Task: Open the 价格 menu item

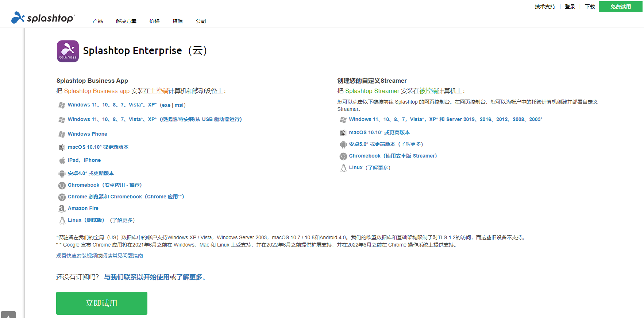Action: pyautogui.click(x=154, y=21)
